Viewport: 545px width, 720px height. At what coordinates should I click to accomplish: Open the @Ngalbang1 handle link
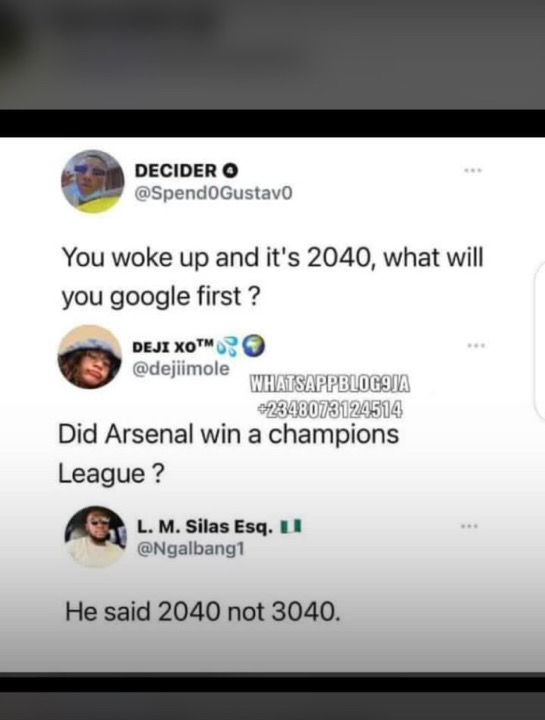pyautogui.click(x=191, y=549)
